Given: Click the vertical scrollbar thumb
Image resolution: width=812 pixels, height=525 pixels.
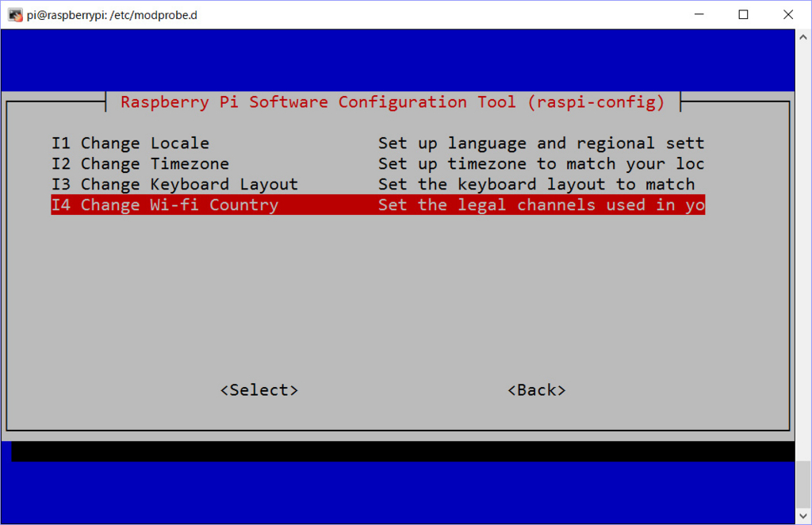Looking at the screenshot, I should click(x=802, y=485).
